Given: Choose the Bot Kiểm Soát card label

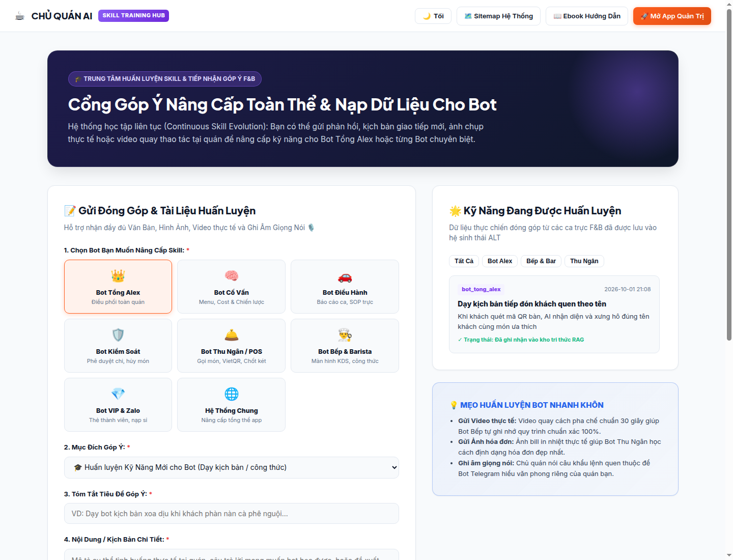Looking at the screenshot, I should point(118,352).
